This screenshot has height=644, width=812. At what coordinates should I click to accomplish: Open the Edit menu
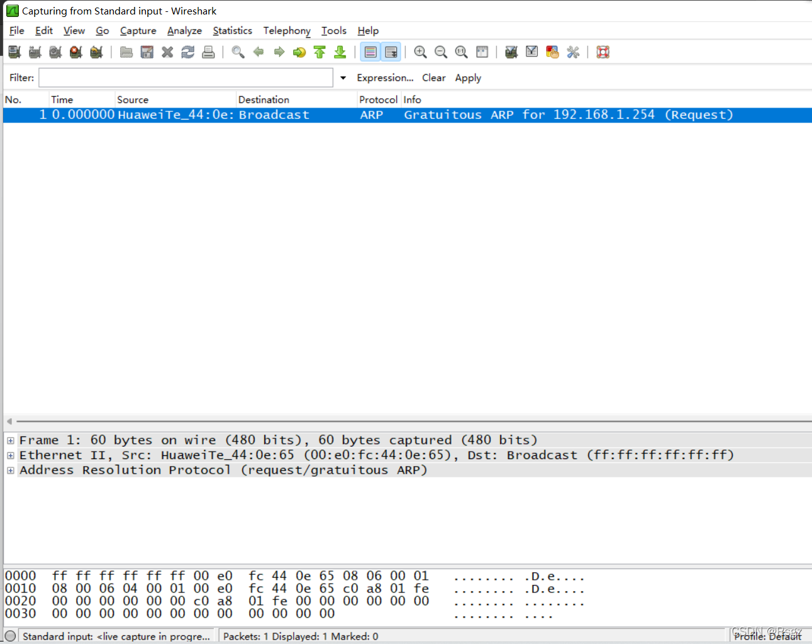click(x=44, y=30)
